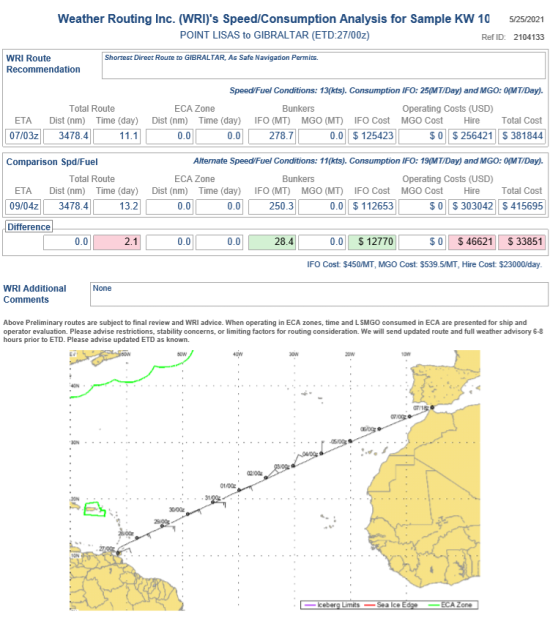Screen dimensions: 550x621
Task: Click the Alternate Speed/Fuel Conditions 11(kts) line
Action: point(368,161)
